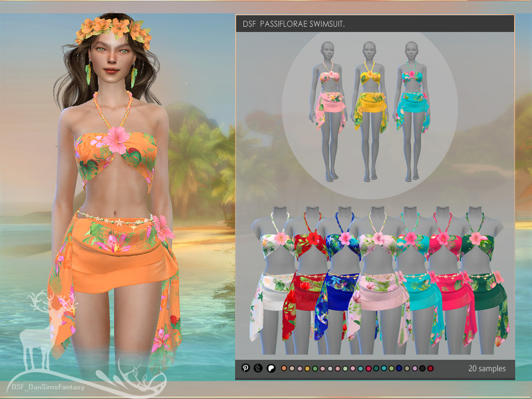The width and height of the screenshot is (532, 399).
Task: Click the '20 samples' text
Action: coord(487,368)
